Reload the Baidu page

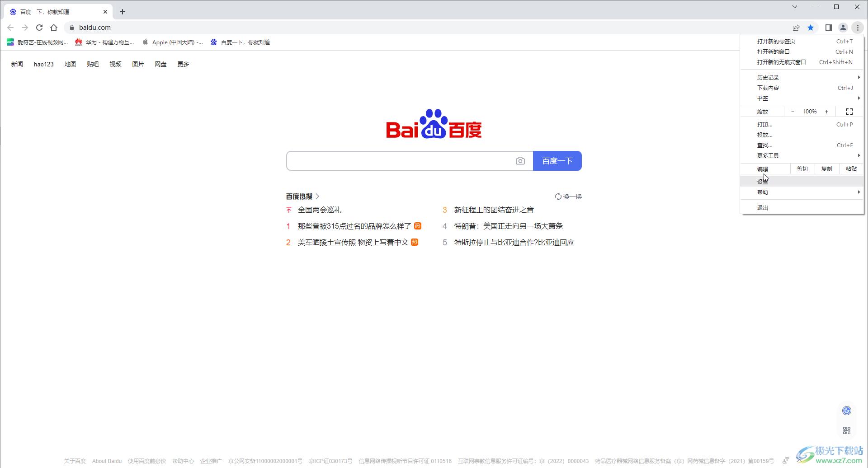click(x=39, y=28)
